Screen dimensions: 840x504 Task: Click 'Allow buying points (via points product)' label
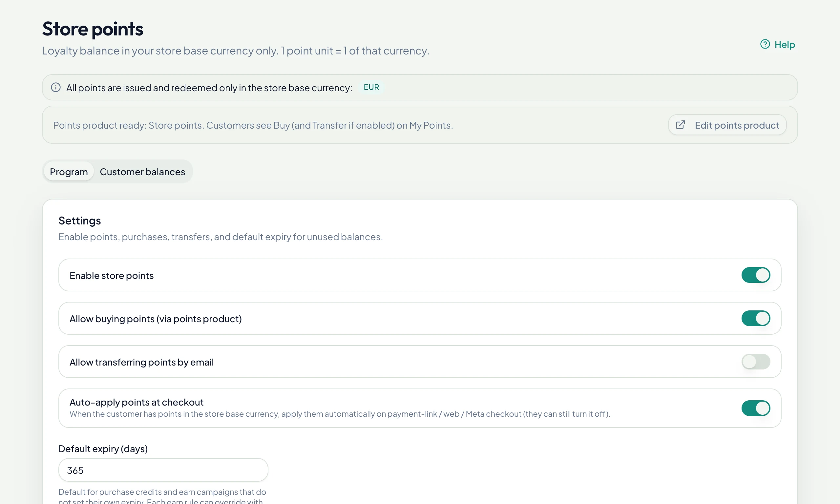(156, 319)
